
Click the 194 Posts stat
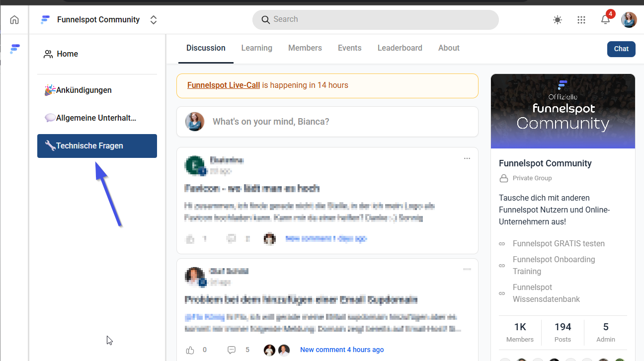click(x=563, y=333)
